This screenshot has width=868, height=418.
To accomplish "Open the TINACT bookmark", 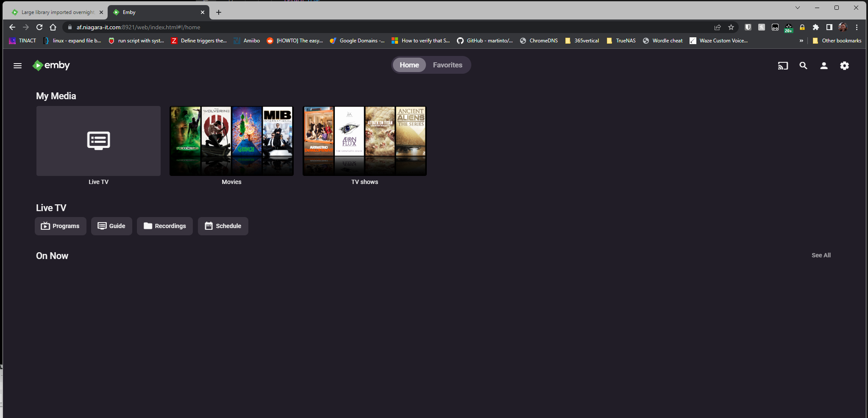I will click(x=23, y=41).
